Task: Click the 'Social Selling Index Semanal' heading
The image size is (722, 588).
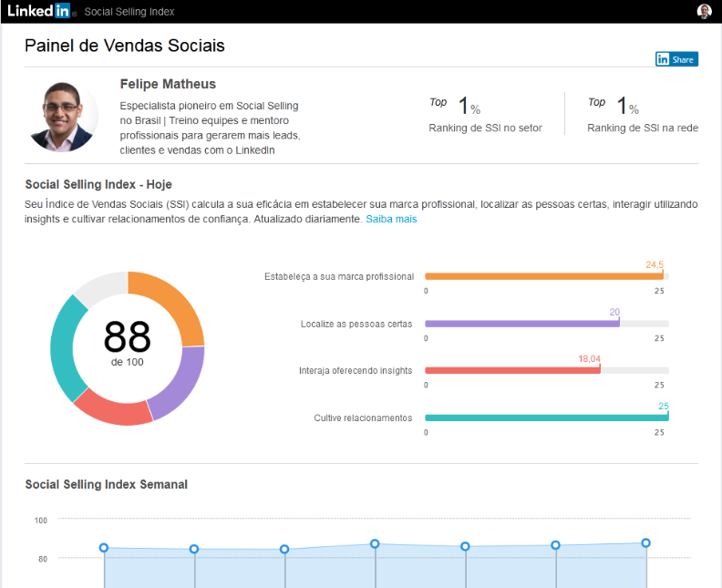Action: pyautogui.click(x=107, y=484)
